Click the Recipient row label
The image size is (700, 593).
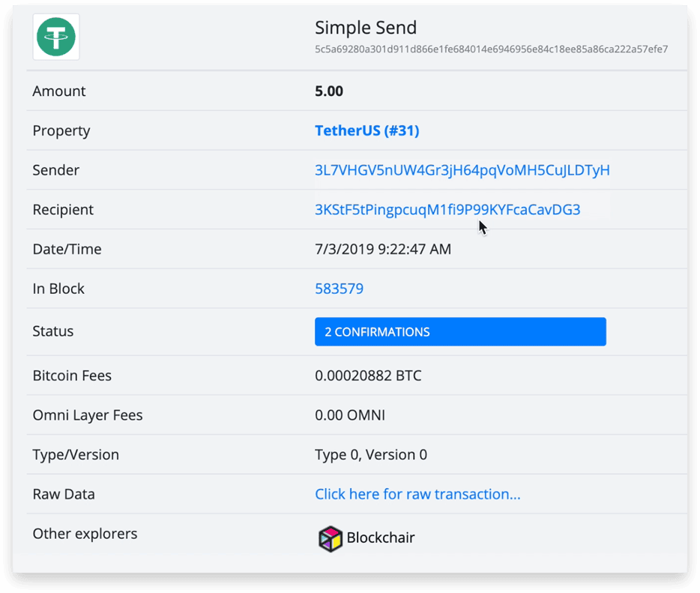pyautogui.click(x=63, y=210)
